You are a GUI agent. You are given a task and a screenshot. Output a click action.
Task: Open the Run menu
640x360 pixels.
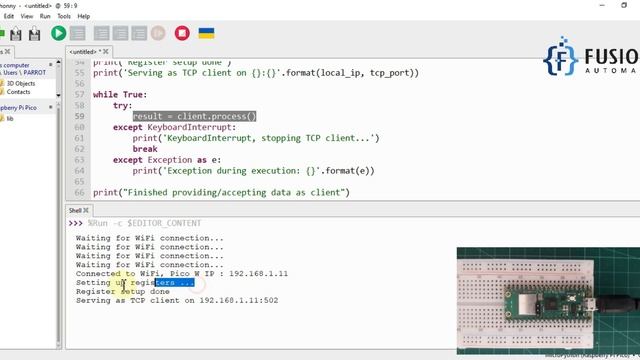coord(45,16)
